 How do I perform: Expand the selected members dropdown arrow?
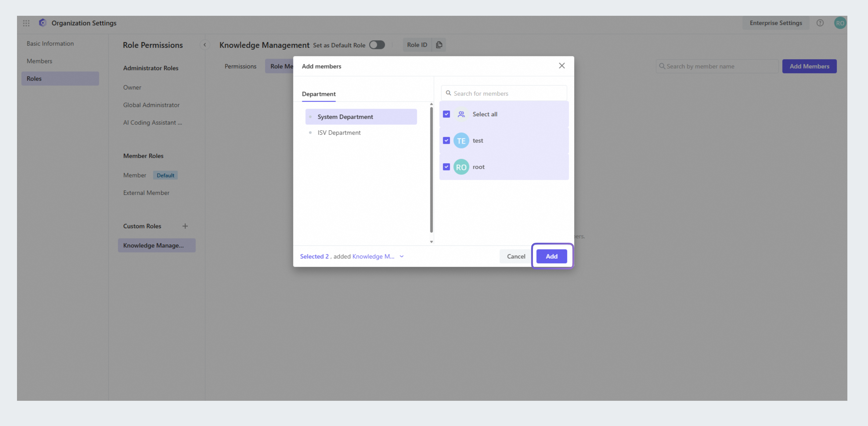[x=401, y=256]
